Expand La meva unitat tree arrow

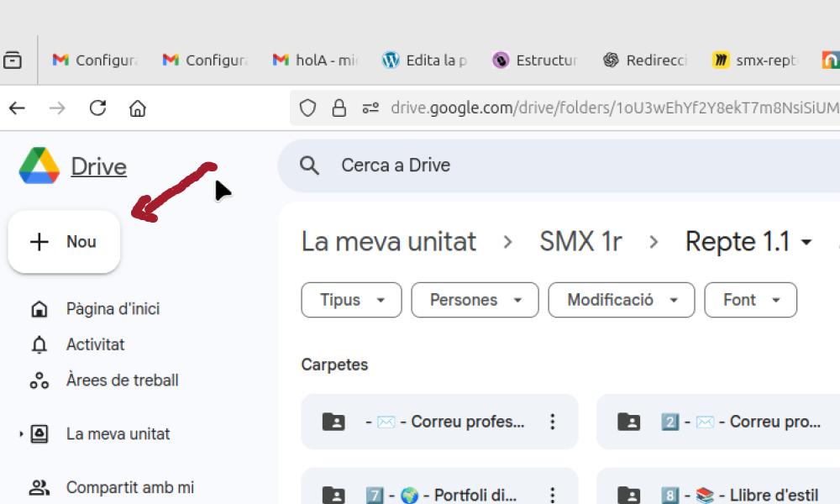coord(21,434)
